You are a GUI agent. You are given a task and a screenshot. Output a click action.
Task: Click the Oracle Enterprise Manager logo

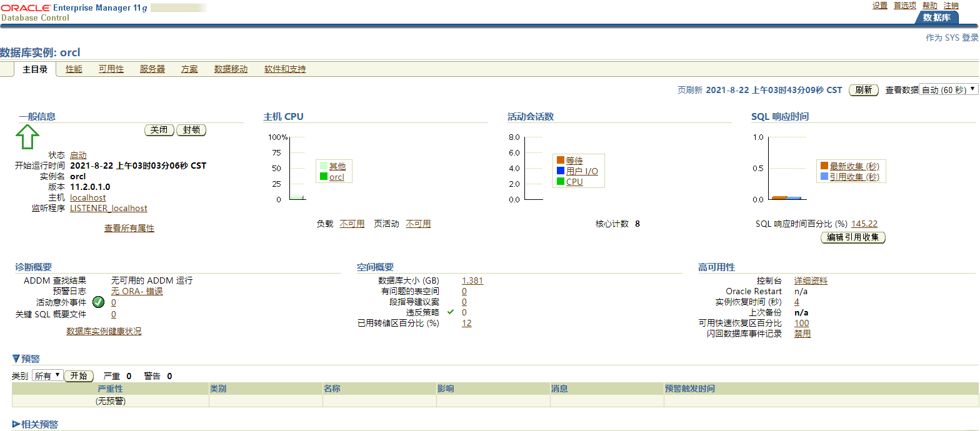point(74,7)
